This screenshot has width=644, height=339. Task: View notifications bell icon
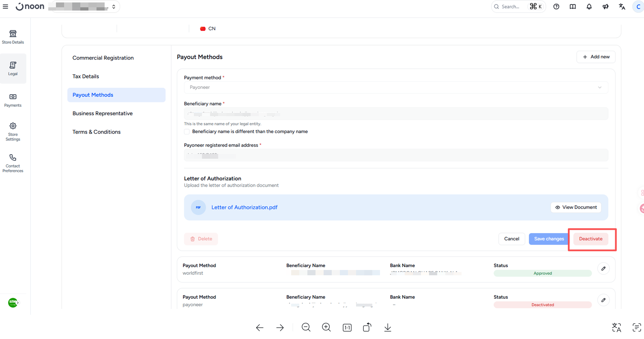[x=589, y=6]
